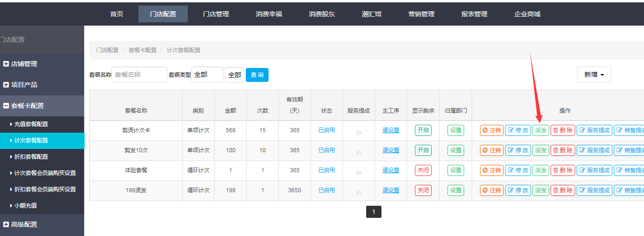The width and height of the screenshot is (644, 236).
Task: Switch to the 消费股东 top tab
Action: [322, 14]
